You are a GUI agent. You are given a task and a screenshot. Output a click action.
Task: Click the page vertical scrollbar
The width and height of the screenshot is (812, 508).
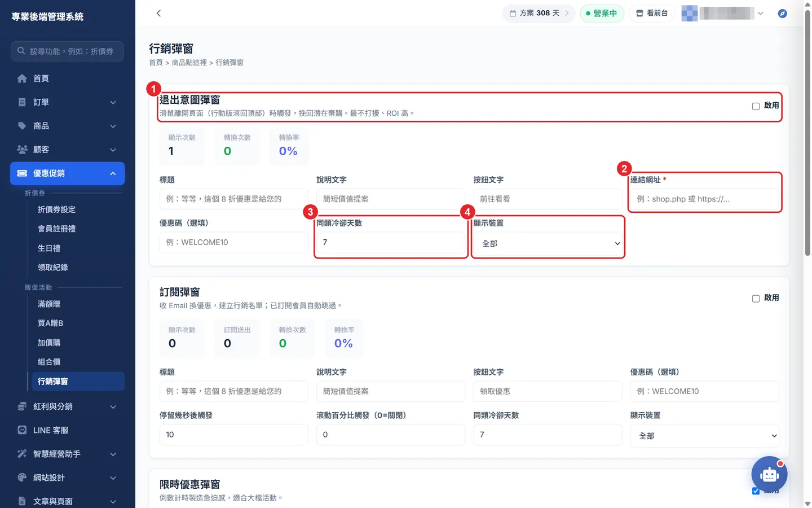coord(807,133)
